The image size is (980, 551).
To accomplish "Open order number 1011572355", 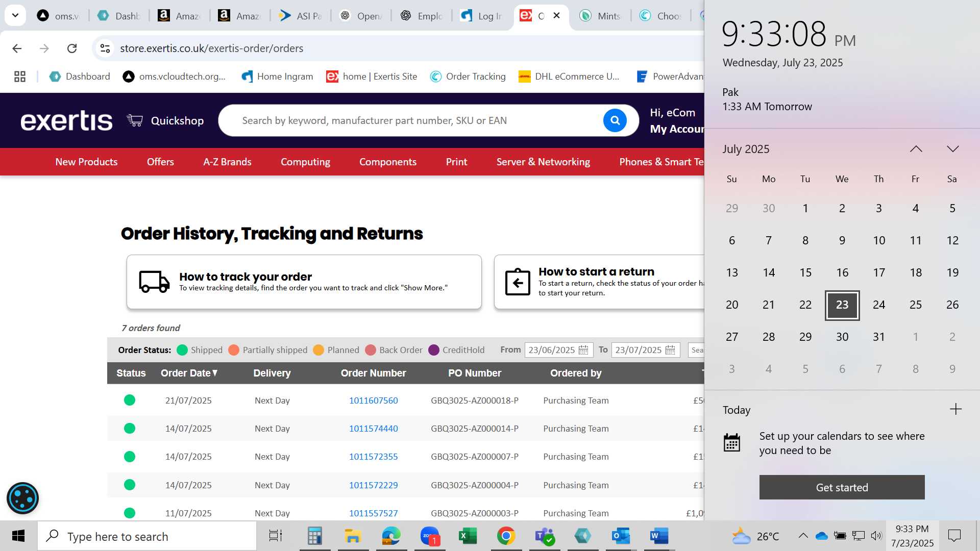I will (x=374, y=457).
